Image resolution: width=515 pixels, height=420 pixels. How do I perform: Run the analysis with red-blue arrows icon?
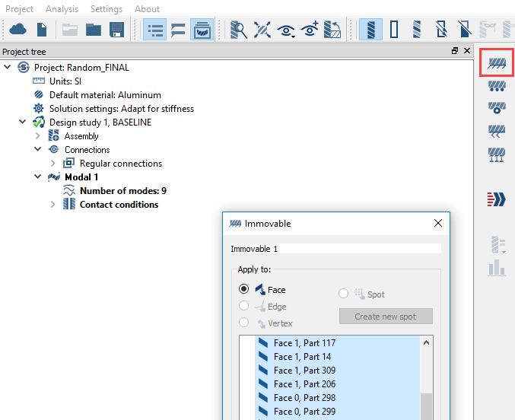pos(497,199)
